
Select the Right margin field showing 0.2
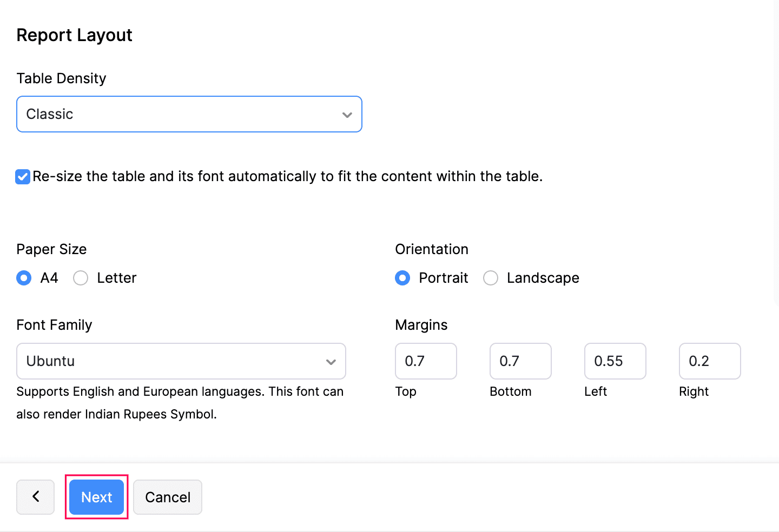pos(710,361)
